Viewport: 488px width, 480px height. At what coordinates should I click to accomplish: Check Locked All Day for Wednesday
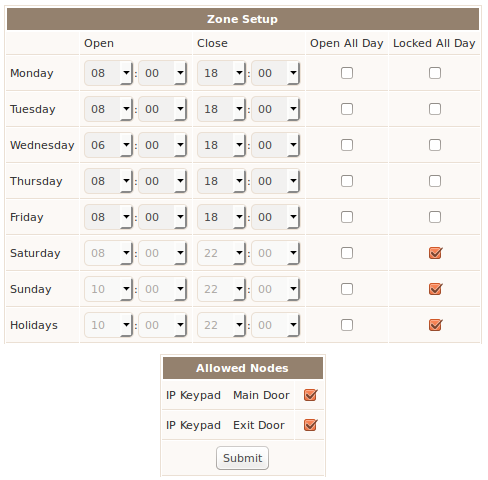tap(435, 145)
